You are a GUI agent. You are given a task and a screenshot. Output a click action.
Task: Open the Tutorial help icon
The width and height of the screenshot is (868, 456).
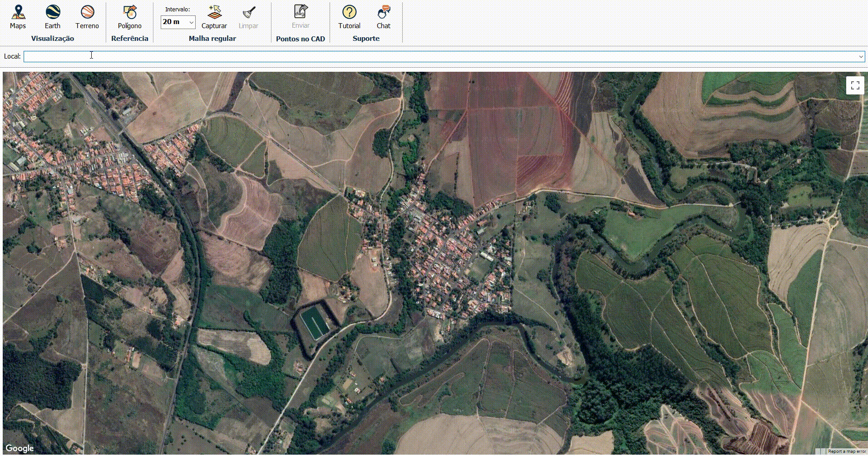click(x=349, y=17)
